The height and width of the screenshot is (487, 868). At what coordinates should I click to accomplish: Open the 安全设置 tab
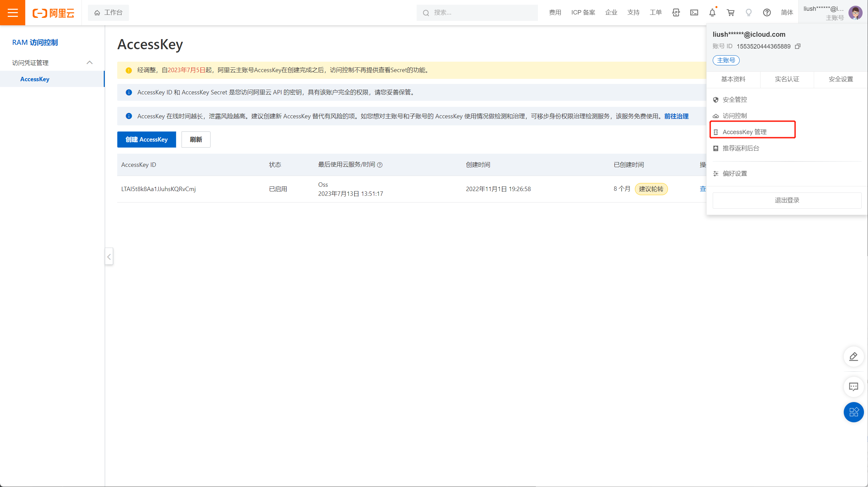click(x=841, y=79)
